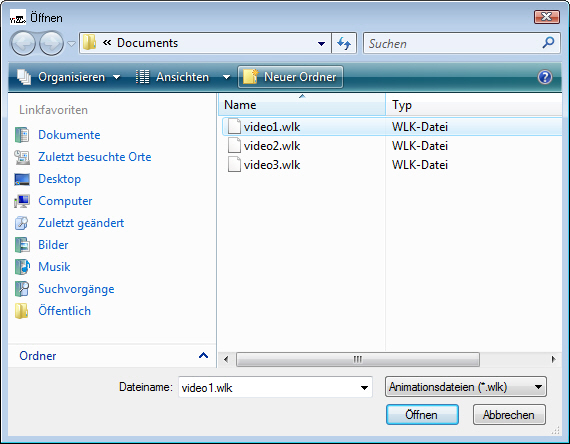Viewport: 570px width, 444px height.
Task: Click the horizontal scrollbar right arrow
Action: 553,359
